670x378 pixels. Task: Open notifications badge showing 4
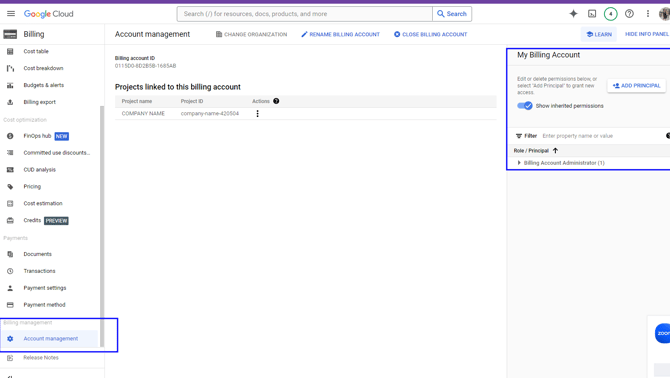pos(611,14)
